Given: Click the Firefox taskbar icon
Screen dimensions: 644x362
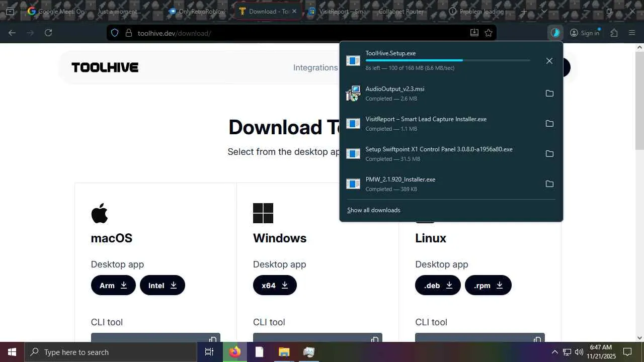Looking at the screenshot, I should (x=234, y=352).
